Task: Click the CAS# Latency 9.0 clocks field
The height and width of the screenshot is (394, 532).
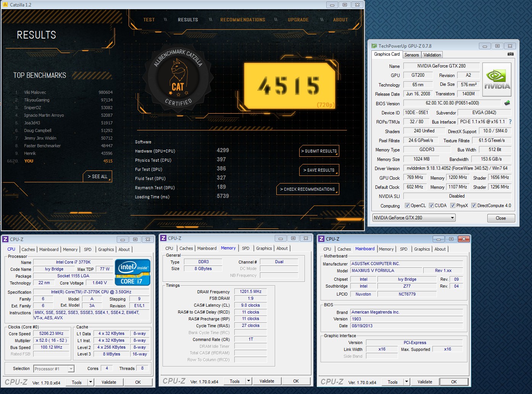Action: click(x=250, y=305)
